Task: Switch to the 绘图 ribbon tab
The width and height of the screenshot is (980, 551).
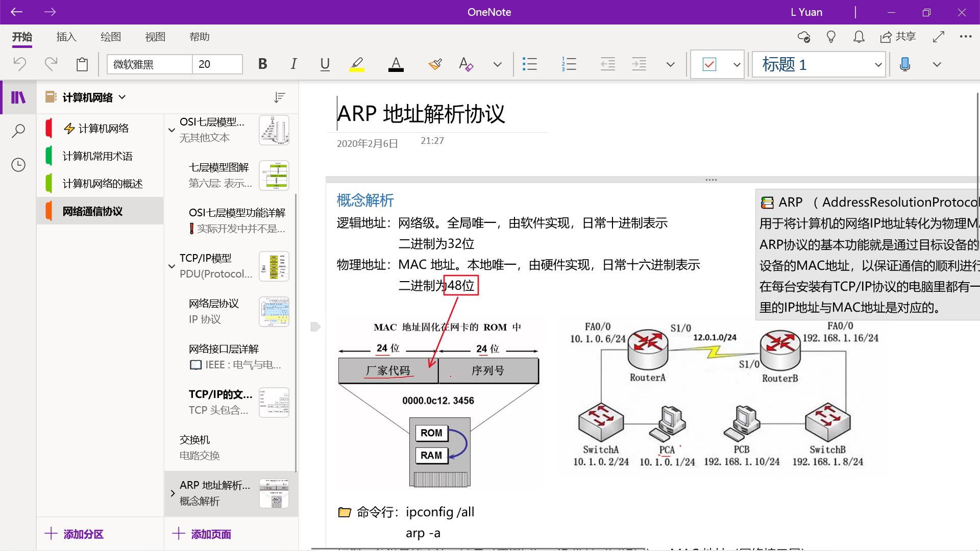Action: 110,37
